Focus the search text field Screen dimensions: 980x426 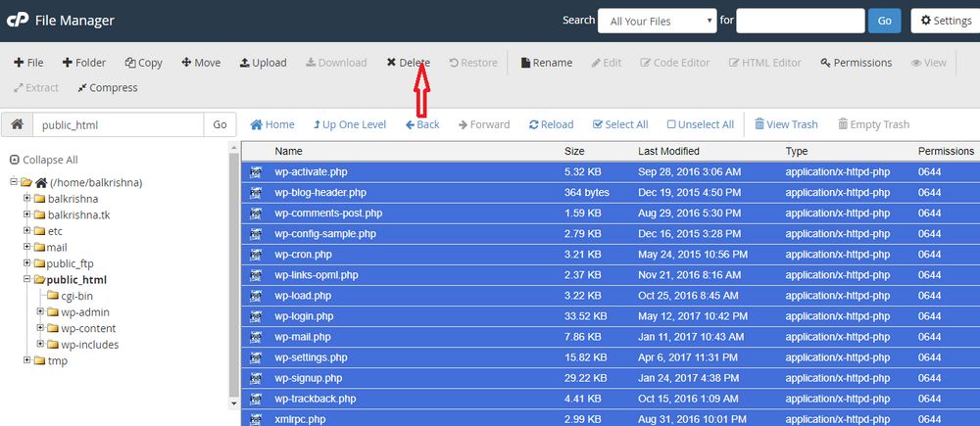[x=800, y=21]
